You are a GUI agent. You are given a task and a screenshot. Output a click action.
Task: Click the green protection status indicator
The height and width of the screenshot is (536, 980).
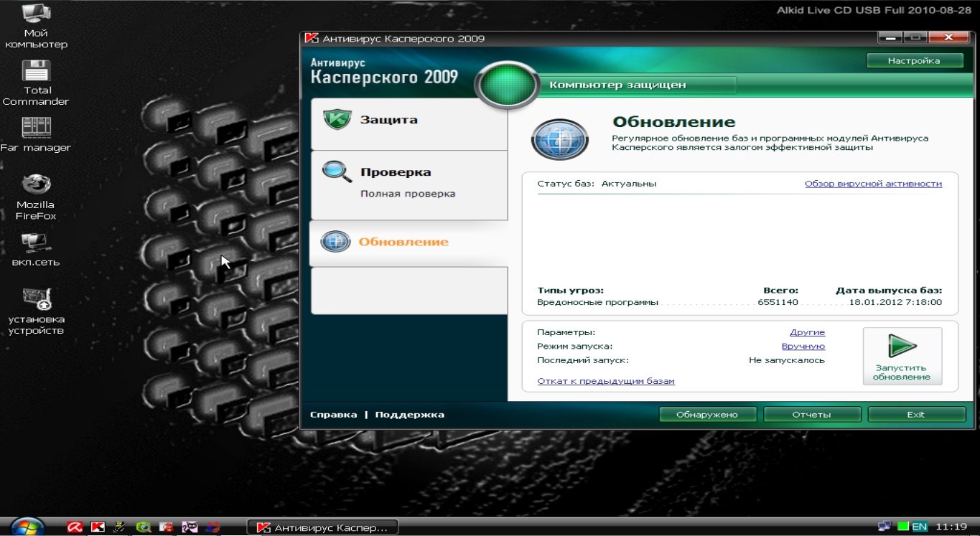(508, 85)
